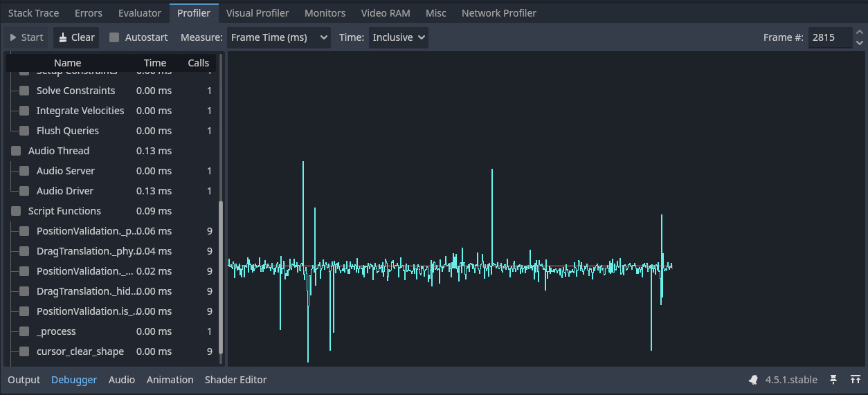This screenshot has width=868, height=395.
Task: Switch to the Output panel
Action: coord(24,380)
